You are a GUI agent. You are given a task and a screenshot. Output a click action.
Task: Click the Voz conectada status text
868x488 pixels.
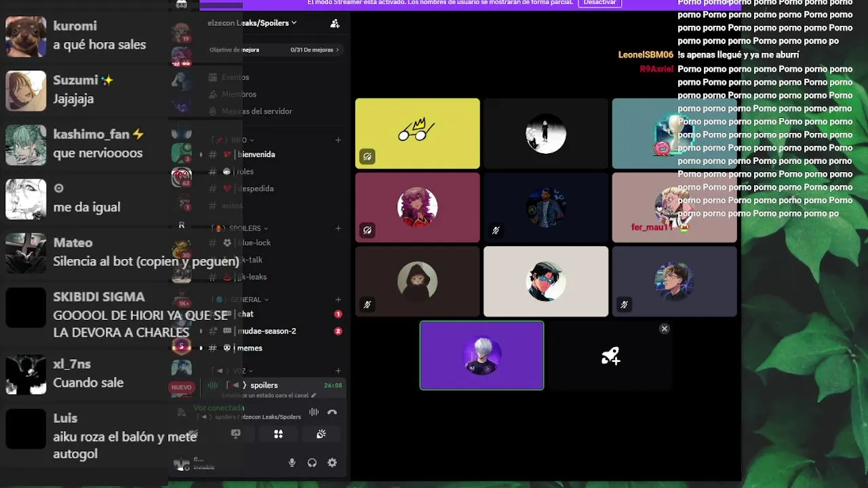tap(218, 408)
